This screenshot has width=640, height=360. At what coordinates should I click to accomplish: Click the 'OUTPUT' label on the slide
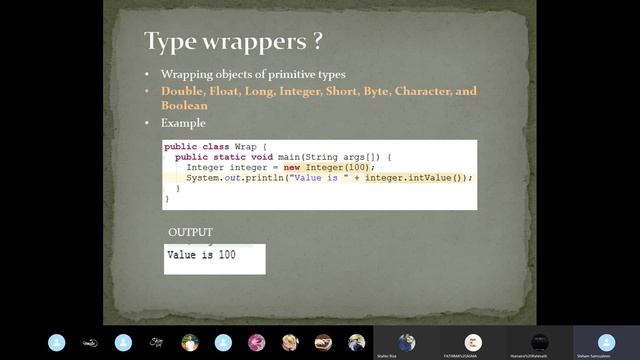tap(190, 232)
